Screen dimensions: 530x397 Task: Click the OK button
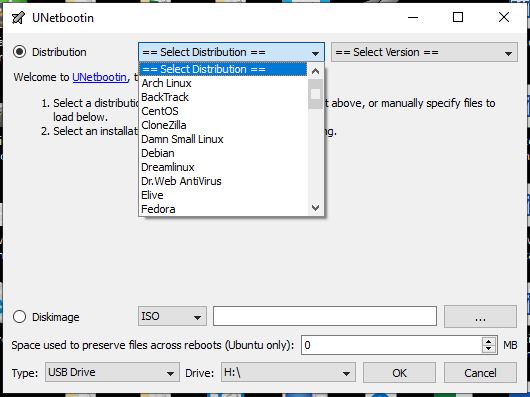(400, 373)
